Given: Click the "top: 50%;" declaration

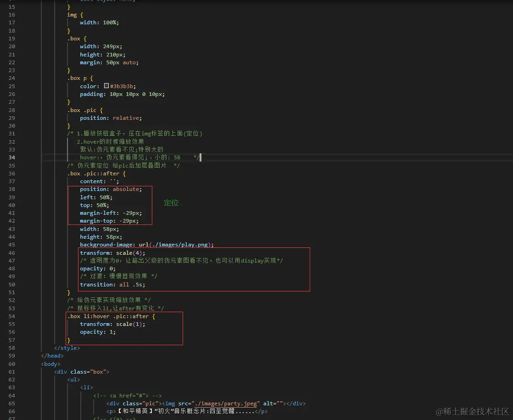Looking at the screenshot, I should [95, 205].
